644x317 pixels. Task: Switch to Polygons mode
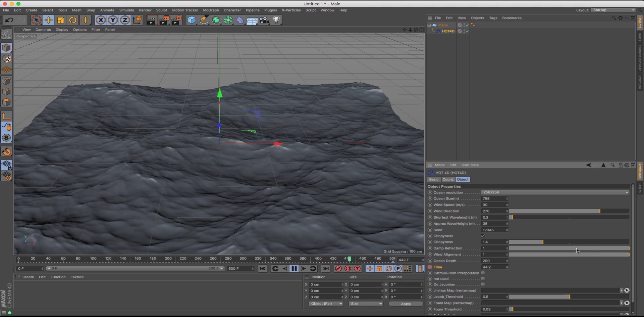coord(6,102)
